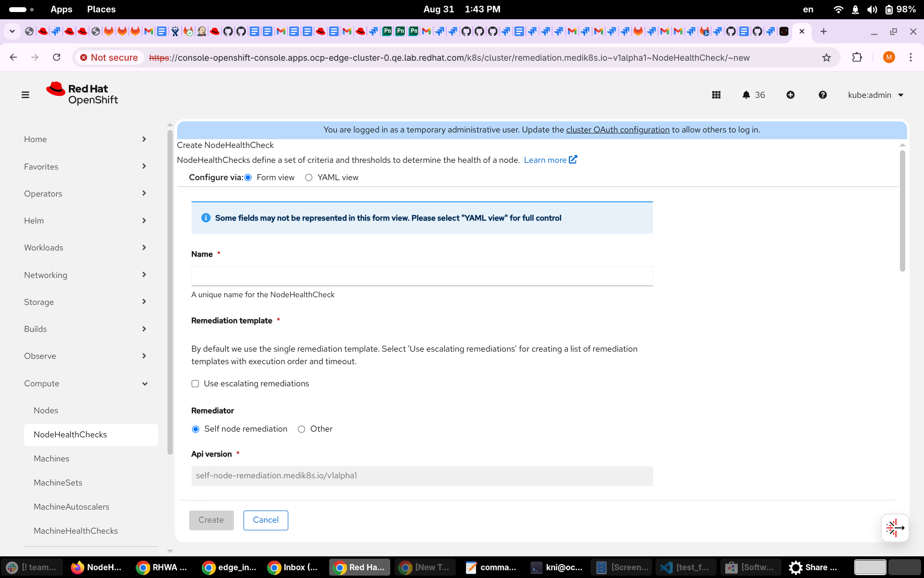The image size is (924, 578).
Task: Reload the page in browser
Action: point(57,57)
